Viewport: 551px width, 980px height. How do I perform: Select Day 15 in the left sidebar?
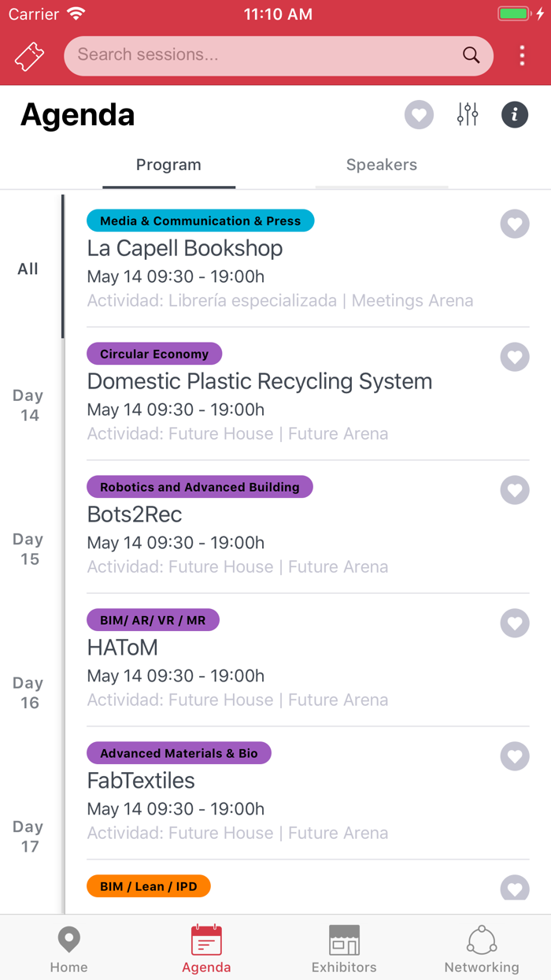coord(28,549)
